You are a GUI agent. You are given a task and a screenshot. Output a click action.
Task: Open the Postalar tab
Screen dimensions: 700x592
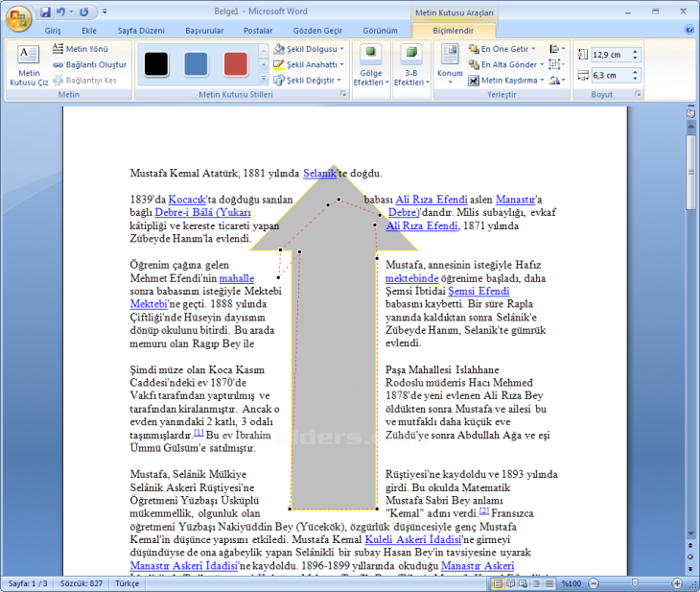[258, 31]
